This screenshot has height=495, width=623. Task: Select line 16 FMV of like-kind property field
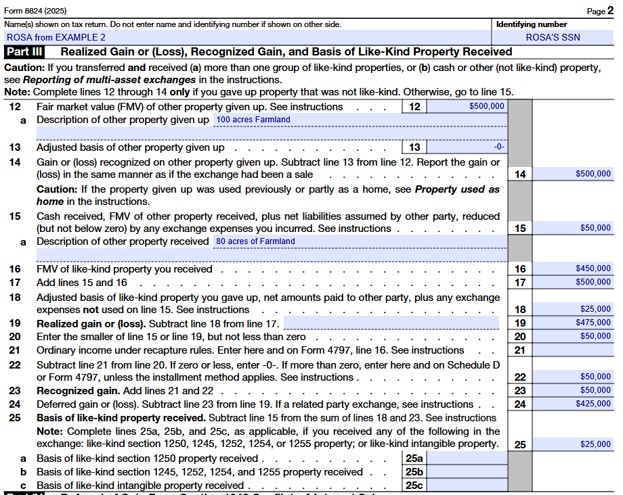coord(573,269)
